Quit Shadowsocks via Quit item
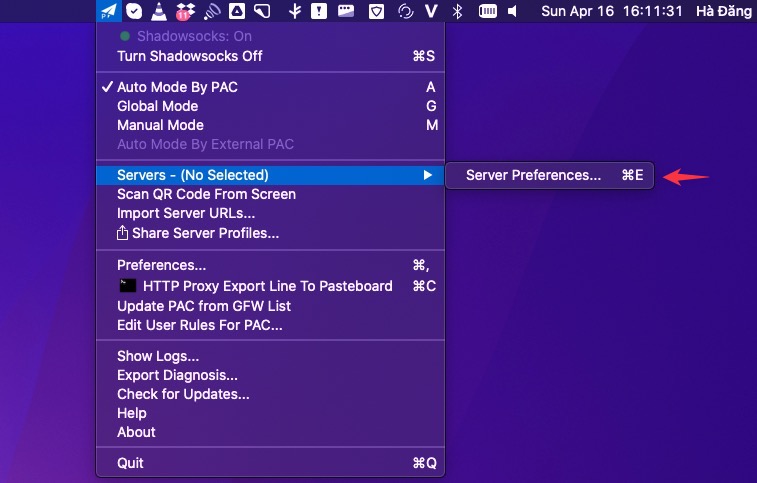Image resolution: width=757 pixels, height=483 pixels. [x=270, y=463]
